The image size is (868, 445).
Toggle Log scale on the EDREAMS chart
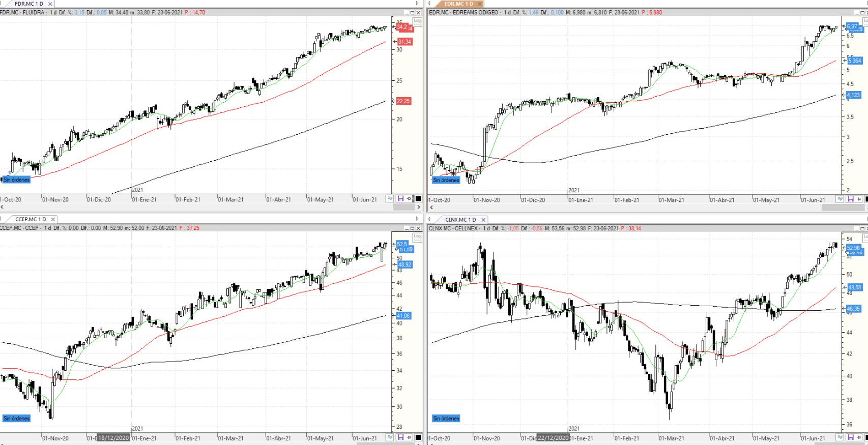pos(865,21)
